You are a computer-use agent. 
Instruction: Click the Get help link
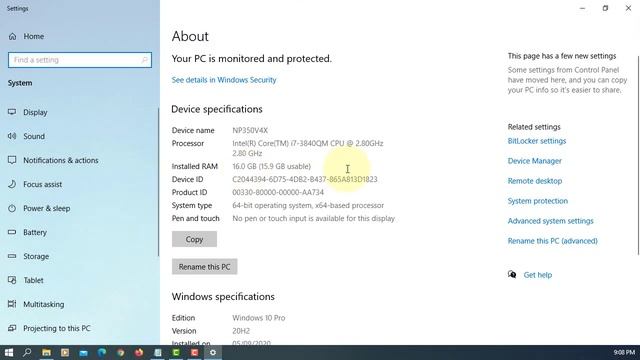(538, 275)
